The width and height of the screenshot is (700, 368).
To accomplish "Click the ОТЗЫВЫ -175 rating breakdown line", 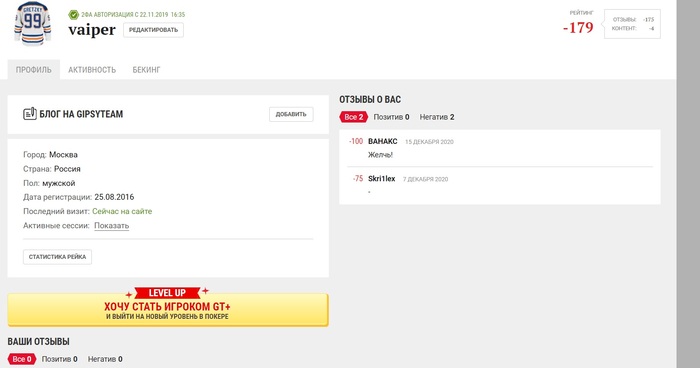I will (x=633, y=20).
